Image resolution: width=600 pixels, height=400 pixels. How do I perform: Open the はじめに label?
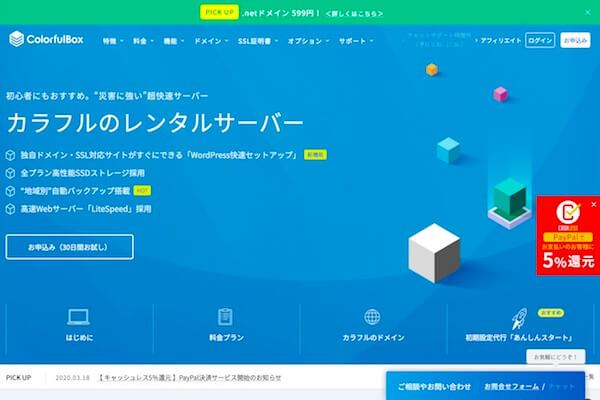coord(79,338)
